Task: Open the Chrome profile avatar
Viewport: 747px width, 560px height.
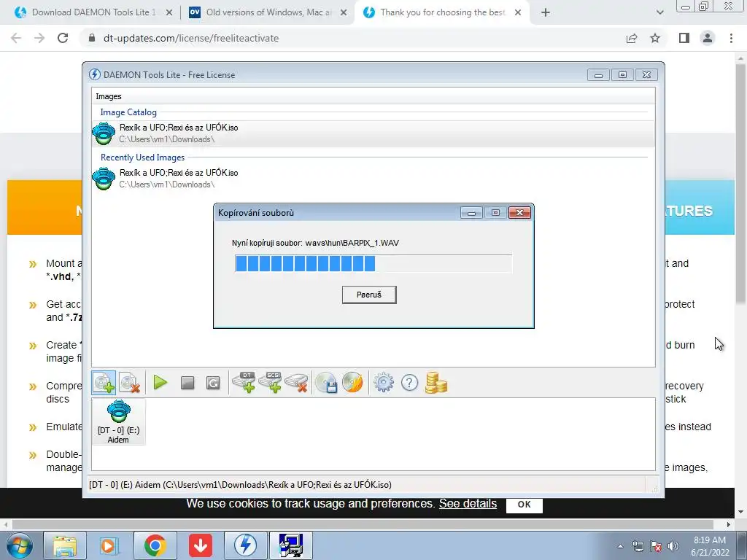Action: coord(708,38)
